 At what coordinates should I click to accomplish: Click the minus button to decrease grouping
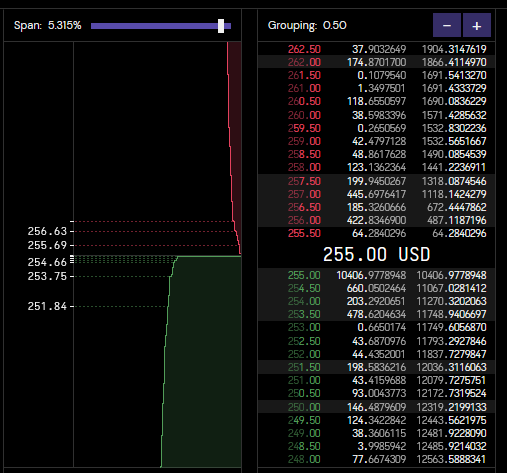(x=447, y=25)
